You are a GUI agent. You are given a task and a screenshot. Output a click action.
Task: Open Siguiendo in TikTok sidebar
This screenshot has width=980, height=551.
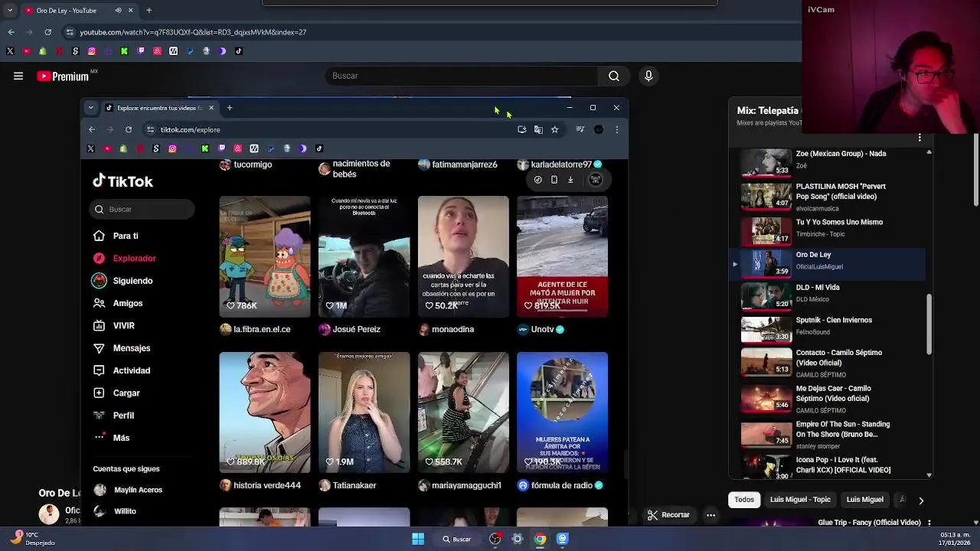132,281
